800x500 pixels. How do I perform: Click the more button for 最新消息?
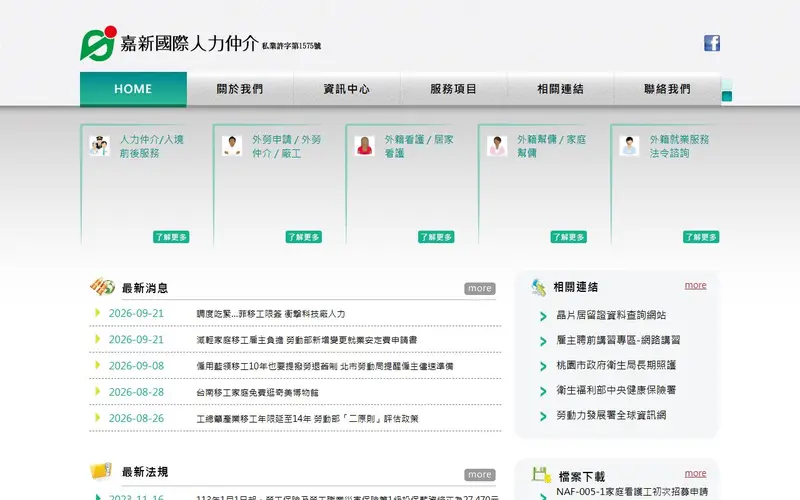point(480,288)
